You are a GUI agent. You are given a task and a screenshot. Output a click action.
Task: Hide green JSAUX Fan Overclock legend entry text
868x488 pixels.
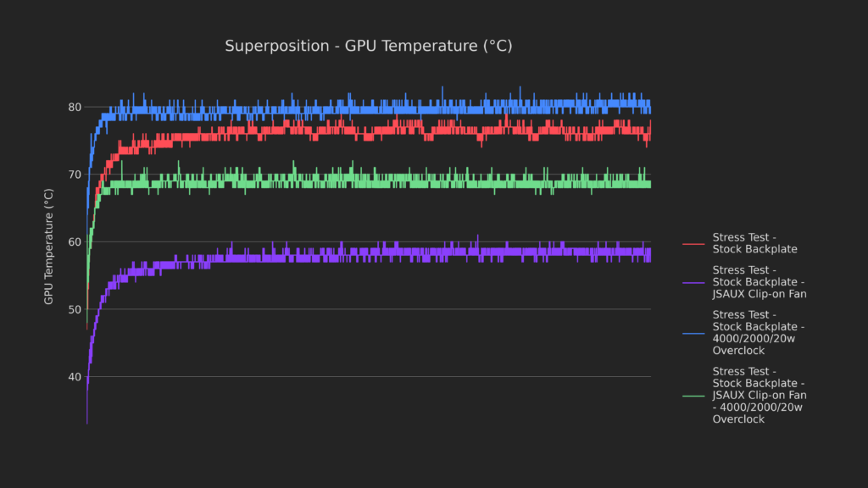point(759,395)
